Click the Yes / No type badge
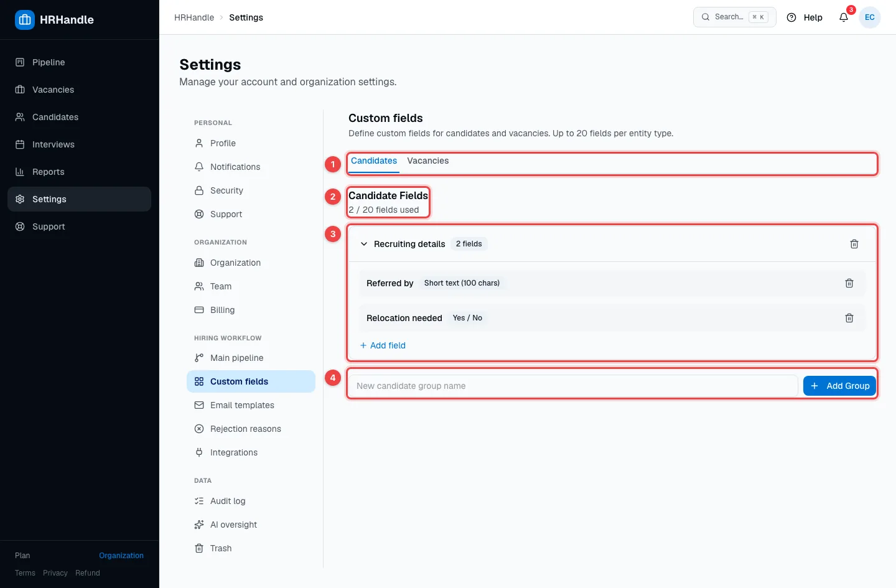This screenshot has height=588, width=896. [467, 318]
